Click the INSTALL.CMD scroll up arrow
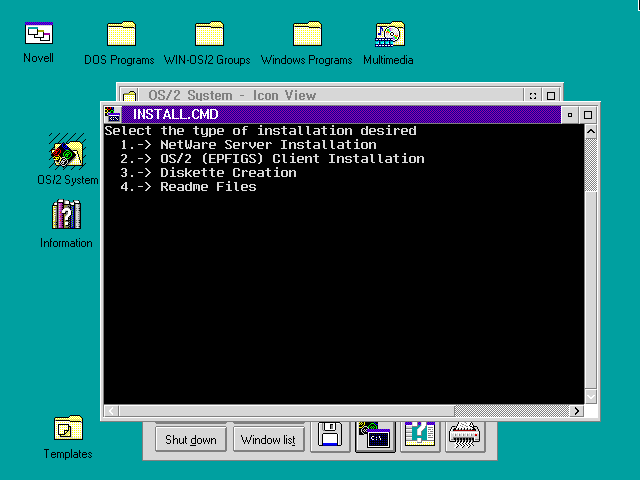 click(591, 131)
